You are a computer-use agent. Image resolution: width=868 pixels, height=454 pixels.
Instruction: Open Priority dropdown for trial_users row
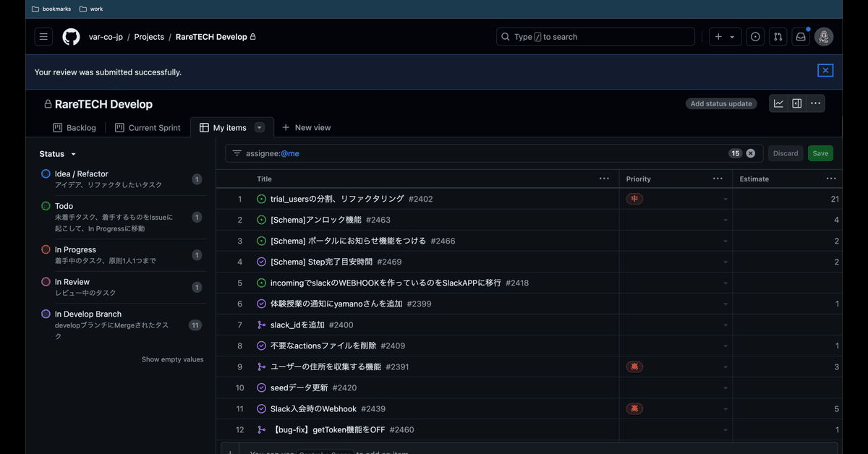click(x=726, y=199)
